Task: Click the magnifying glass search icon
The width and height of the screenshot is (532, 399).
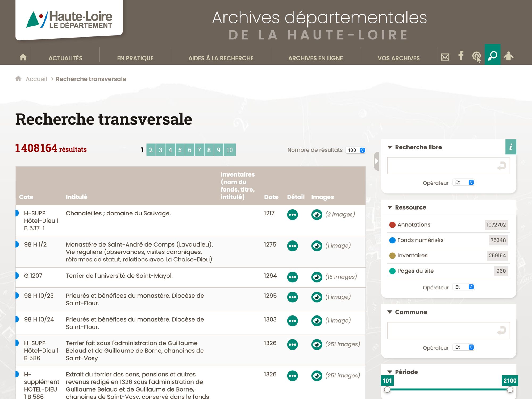Action: click(492, 56)
